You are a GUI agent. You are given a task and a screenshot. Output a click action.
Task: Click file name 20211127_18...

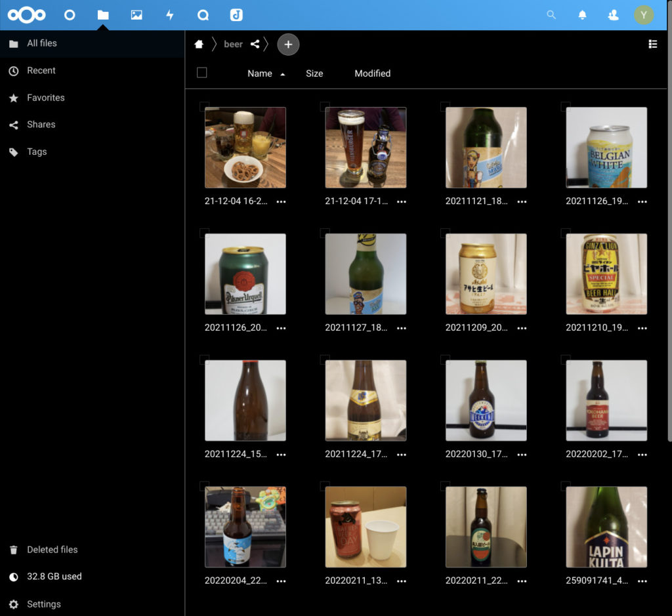[x=356, y=328]
